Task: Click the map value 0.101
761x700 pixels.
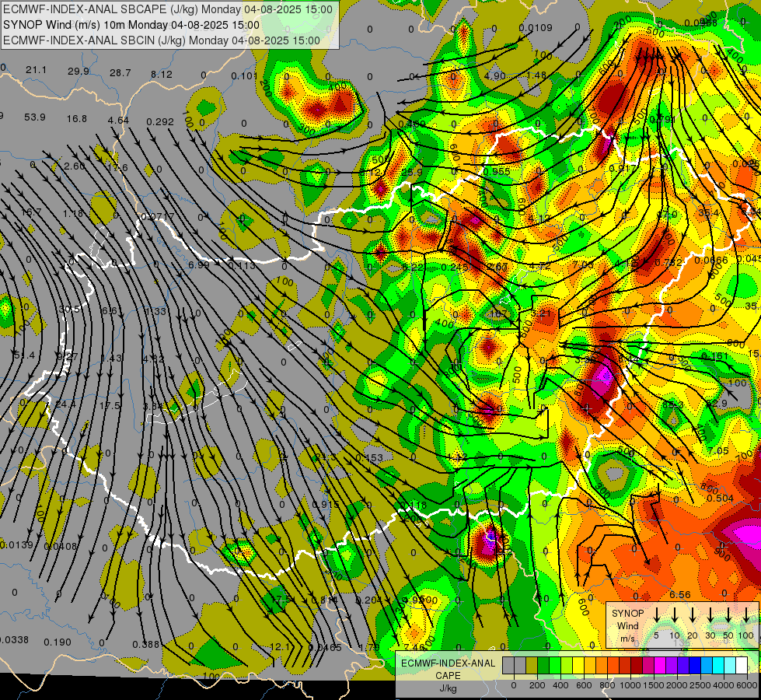Action: coord(244,75)
